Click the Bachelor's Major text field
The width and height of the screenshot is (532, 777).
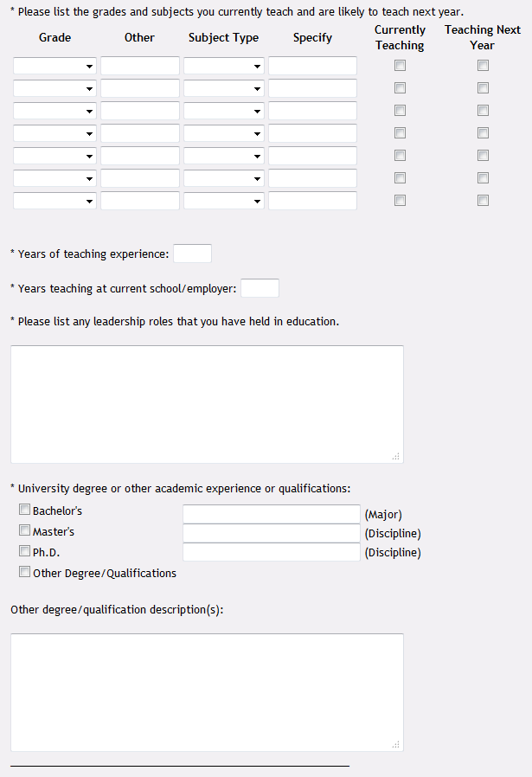pyautogui.click(x=271, y=514)
